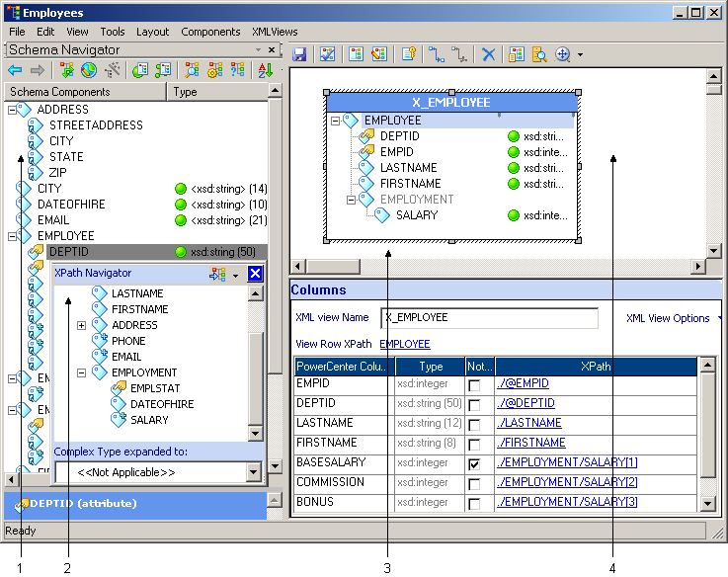
Task: Click the zoom tool icon in the workspace toolbar
Action: tap(563, 54)
